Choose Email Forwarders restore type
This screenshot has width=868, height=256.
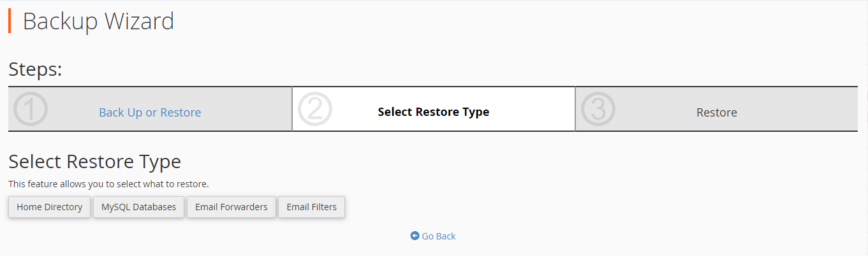tap(232, 207)
